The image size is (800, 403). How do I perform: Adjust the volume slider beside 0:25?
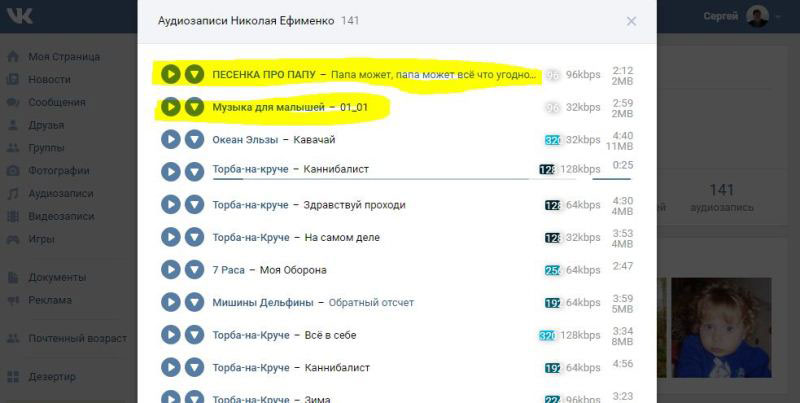(612, 179)
